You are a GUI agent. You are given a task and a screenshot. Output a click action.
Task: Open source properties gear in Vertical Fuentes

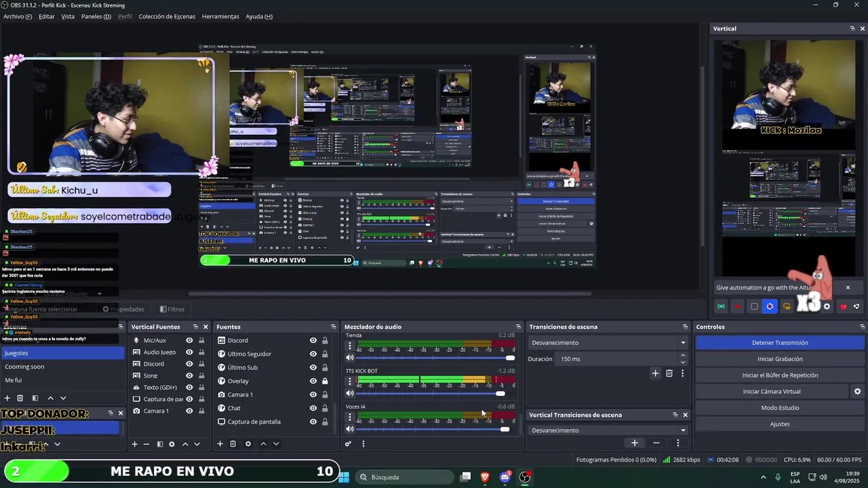(172, 444)
